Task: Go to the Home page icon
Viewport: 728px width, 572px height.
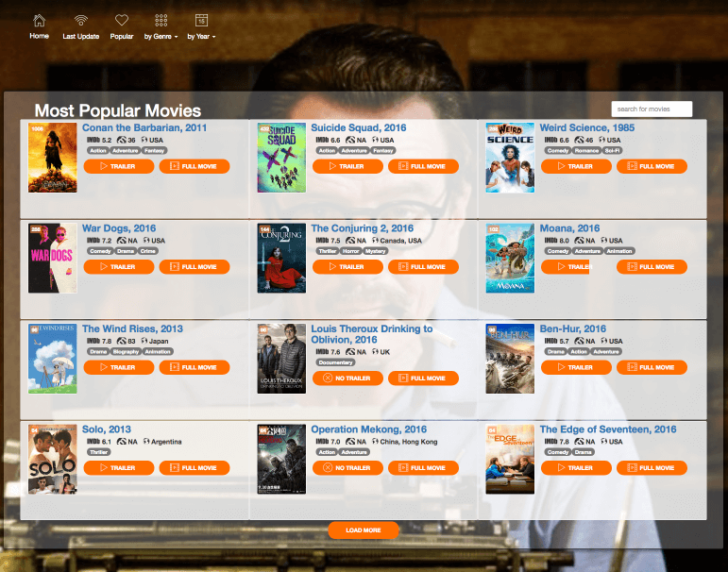Action: pyautogui.click(x=40, y=21)
